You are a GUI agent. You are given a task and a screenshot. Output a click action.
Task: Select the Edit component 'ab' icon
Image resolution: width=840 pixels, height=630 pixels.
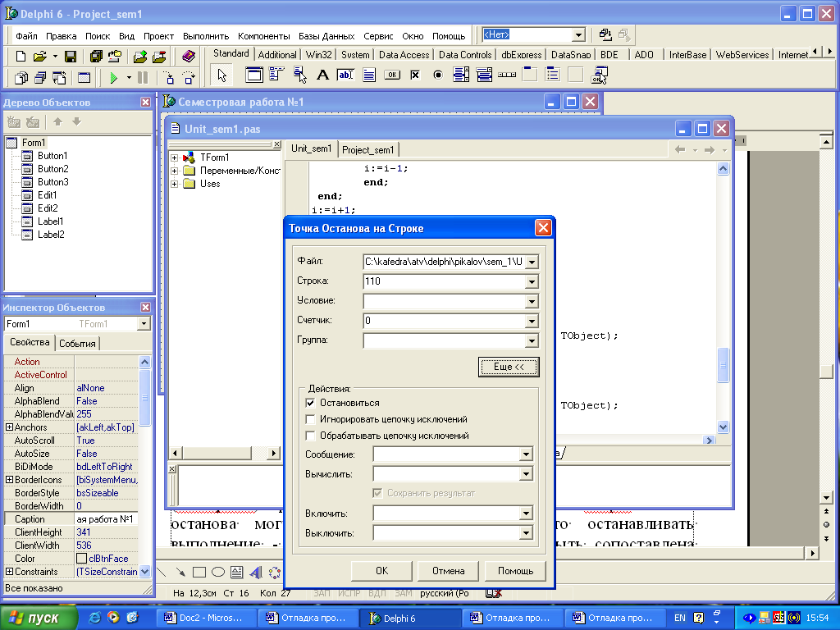345,75
